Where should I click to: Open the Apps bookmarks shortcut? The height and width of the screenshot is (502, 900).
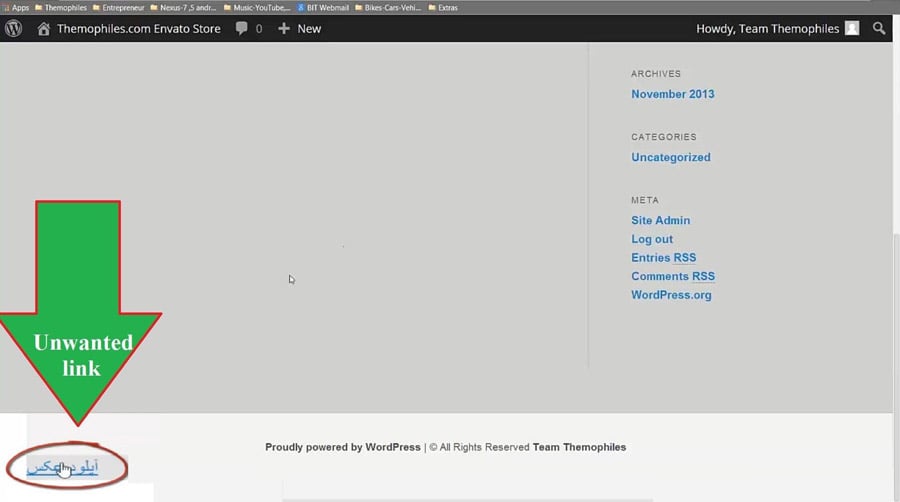click(x=15, y=7)
